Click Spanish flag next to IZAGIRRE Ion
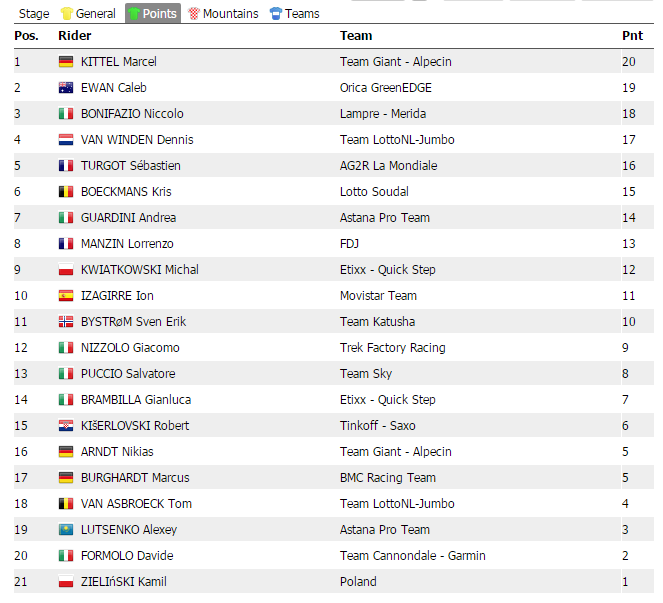Screen dimensions: 663x603 (x=66, y=296)
